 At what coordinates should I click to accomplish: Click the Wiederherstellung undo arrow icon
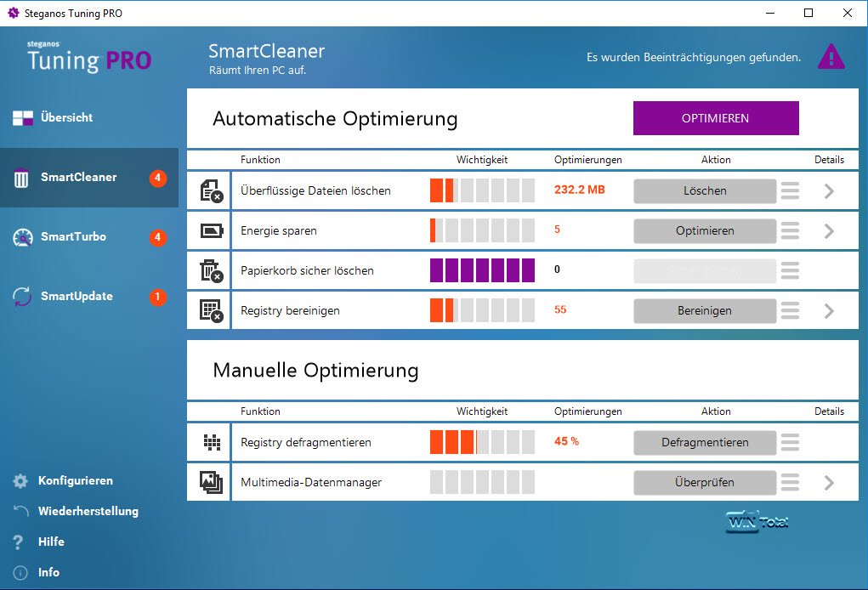pos(21,511)
